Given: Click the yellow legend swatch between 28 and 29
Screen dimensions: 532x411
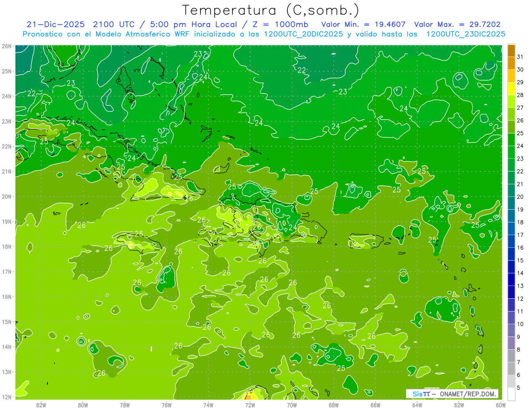Looking at the screenshot, I should pos(511,89).
